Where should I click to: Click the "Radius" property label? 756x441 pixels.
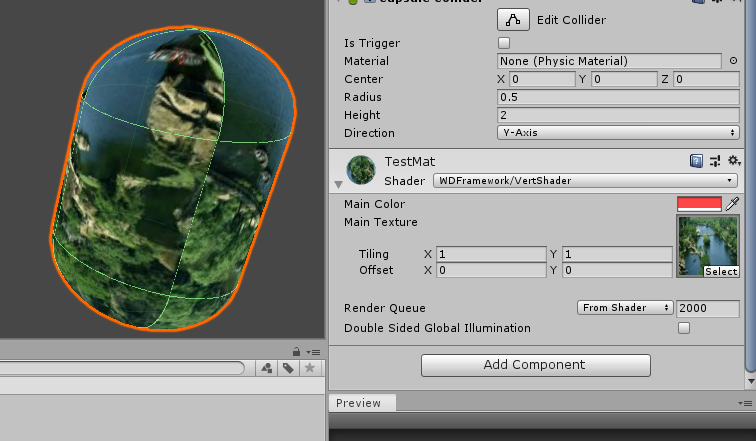pos(363,97)
